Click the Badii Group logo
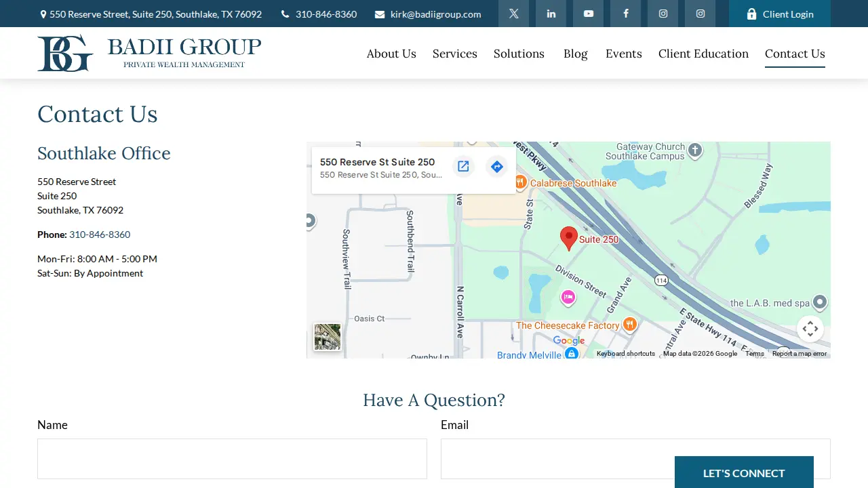 pos(149,53)
